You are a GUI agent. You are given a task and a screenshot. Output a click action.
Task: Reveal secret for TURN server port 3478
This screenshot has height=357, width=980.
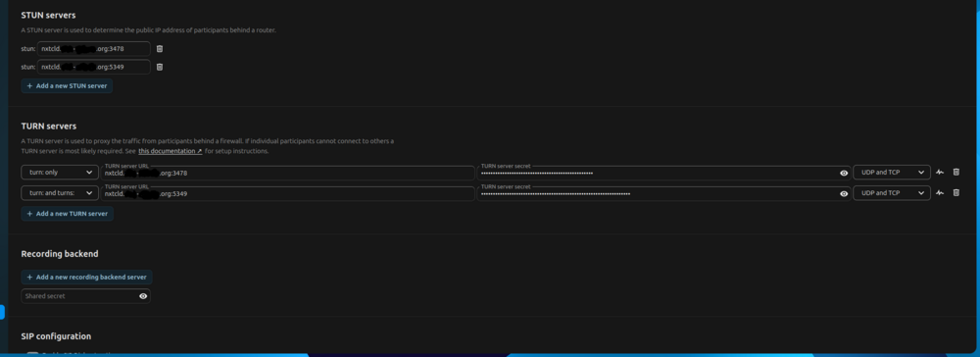tap(844, 174)
